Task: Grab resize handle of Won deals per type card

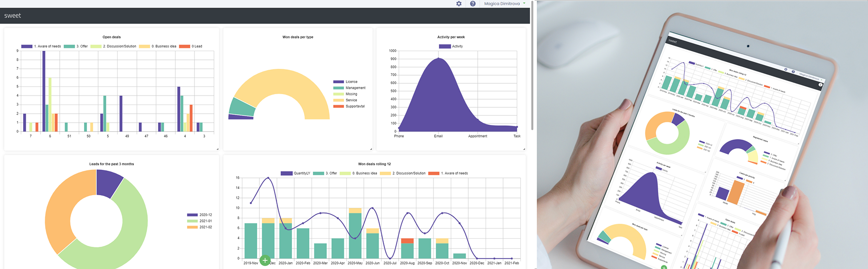Action: pos(371,149)
